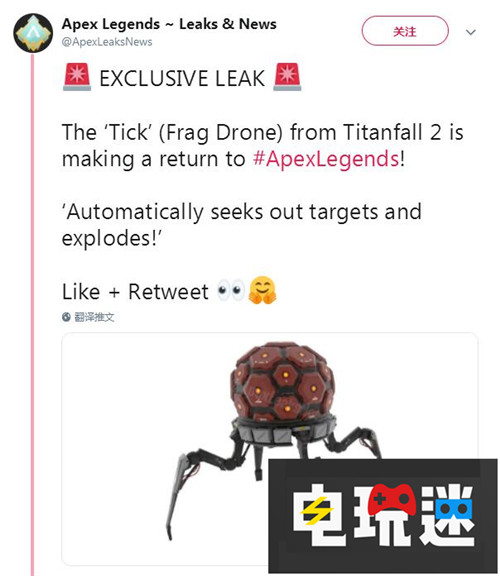
Task: Expand the tweet options chevron
Action: 471,32
